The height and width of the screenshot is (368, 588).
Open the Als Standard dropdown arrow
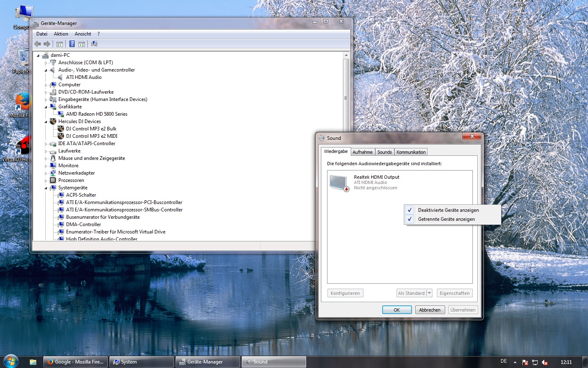point(429,293)
